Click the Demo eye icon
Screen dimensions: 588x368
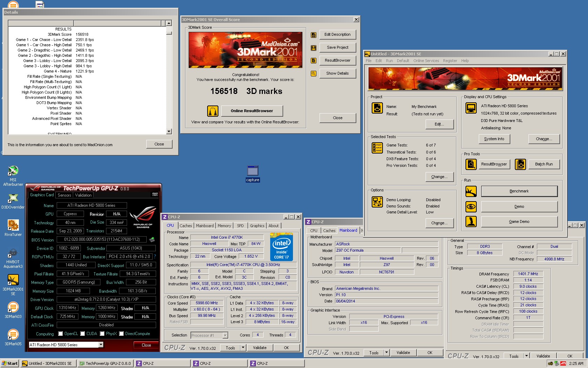click(x=471, y=207)
